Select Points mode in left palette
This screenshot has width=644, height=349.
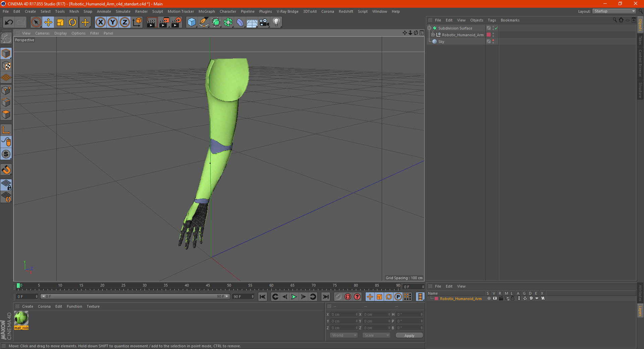pyautogui.click(x=6, y=90)
